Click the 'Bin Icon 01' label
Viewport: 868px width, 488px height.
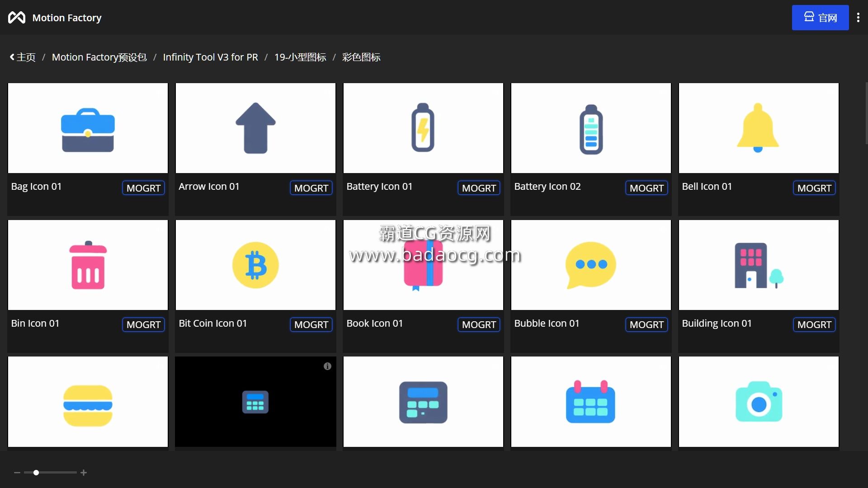pos(35,324)
